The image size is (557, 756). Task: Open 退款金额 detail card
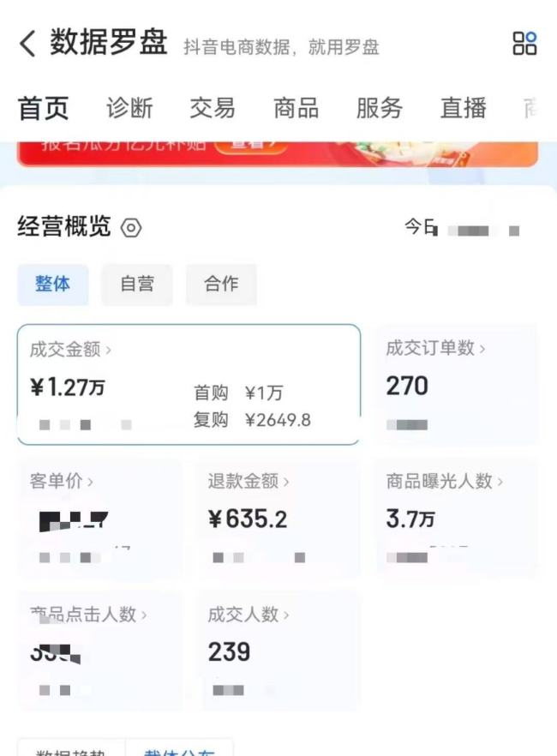(x=286, y=482)
